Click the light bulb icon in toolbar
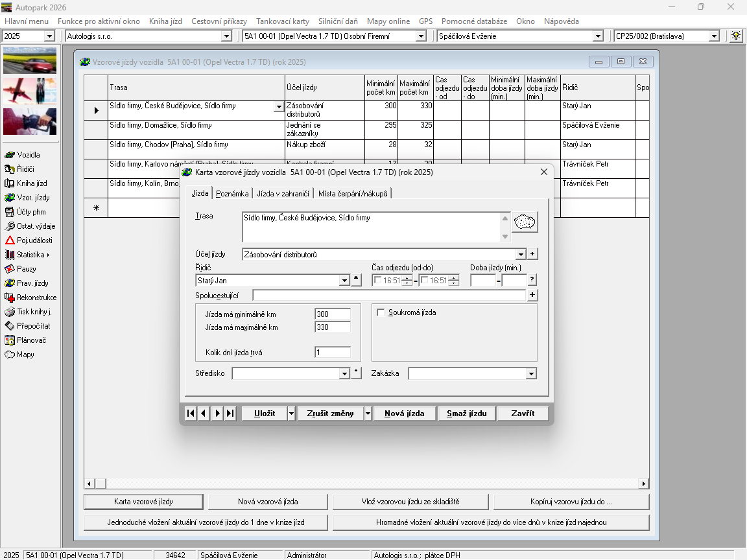747x560 pixels. [x=736, y=36]
